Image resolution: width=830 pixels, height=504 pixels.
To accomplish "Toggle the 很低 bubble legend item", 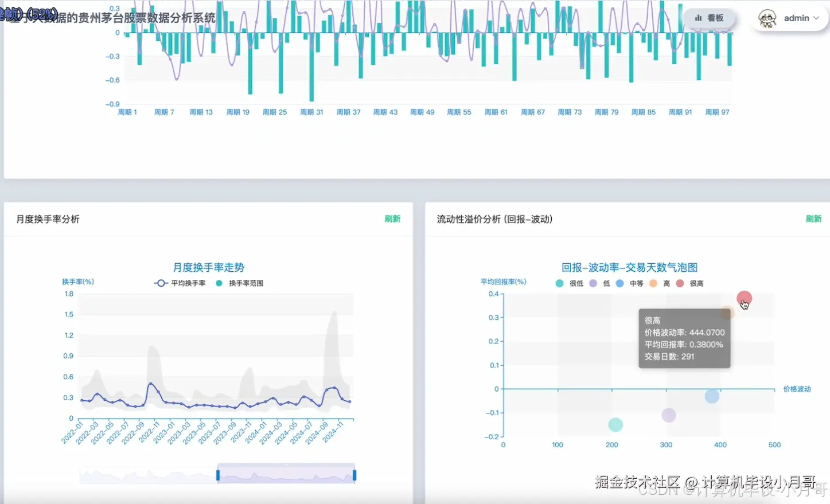I will click(570, 283).
